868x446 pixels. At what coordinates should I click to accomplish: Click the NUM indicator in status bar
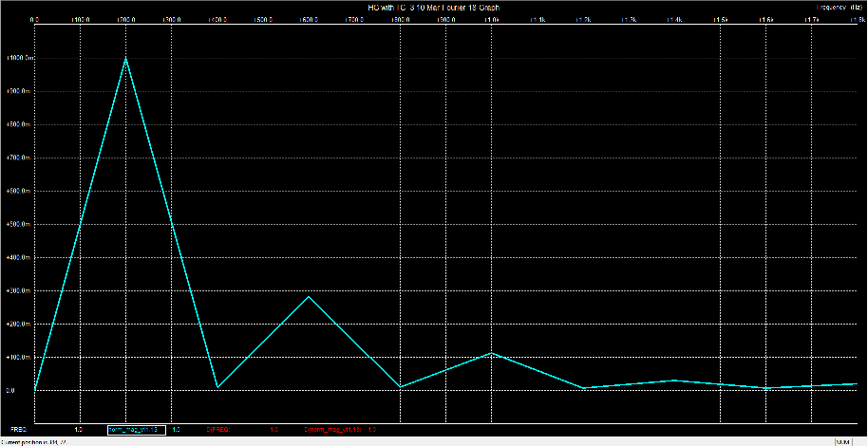(841, 441)
